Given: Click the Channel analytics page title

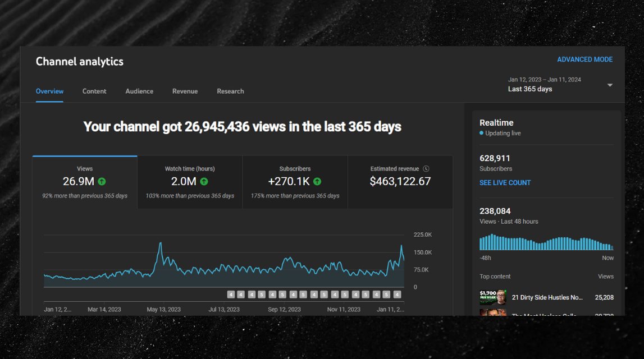Looking at the screenshot, I should click(79, 62).
